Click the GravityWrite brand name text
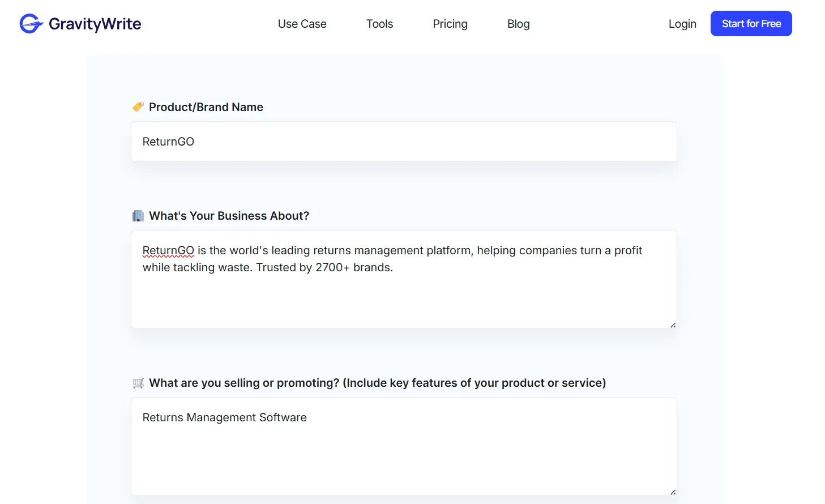 [95, 24]
